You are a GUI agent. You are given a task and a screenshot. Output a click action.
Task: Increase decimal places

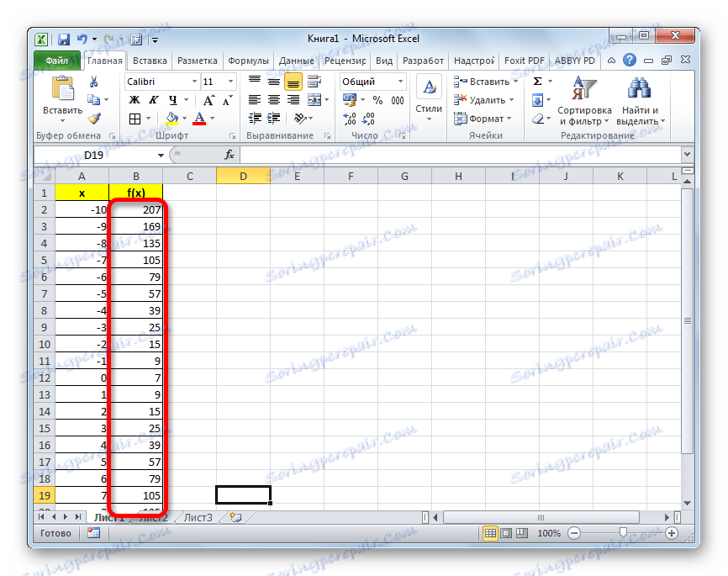[x=350, y=119]
